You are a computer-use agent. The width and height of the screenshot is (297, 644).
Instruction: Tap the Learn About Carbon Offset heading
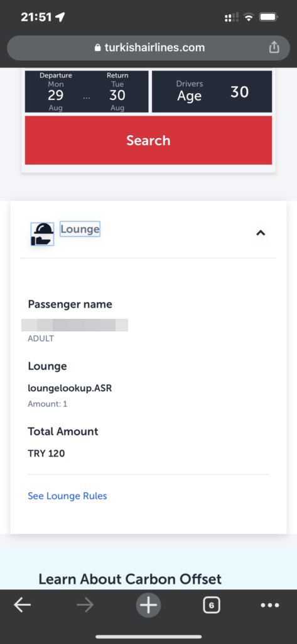click(130, 579)
